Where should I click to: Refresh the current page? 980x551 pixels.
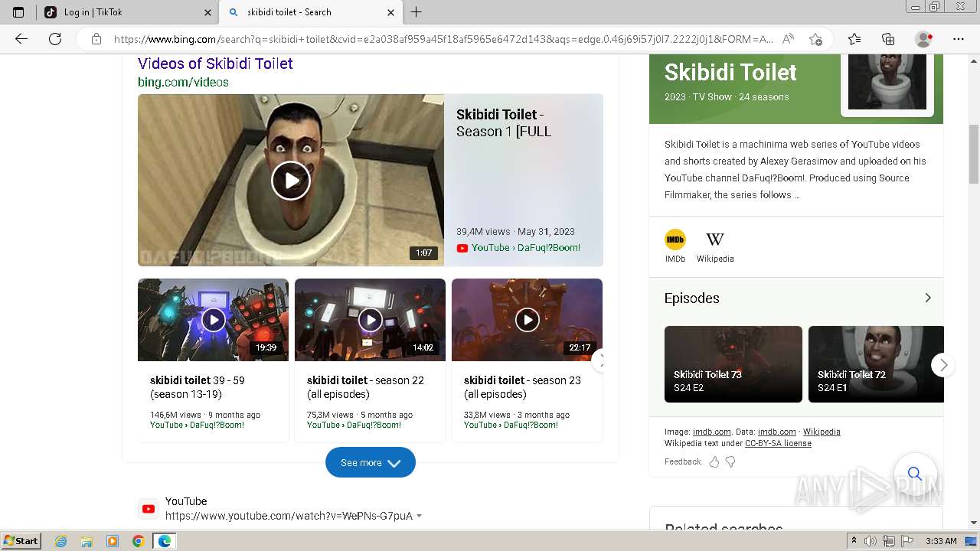click(55, 39)
